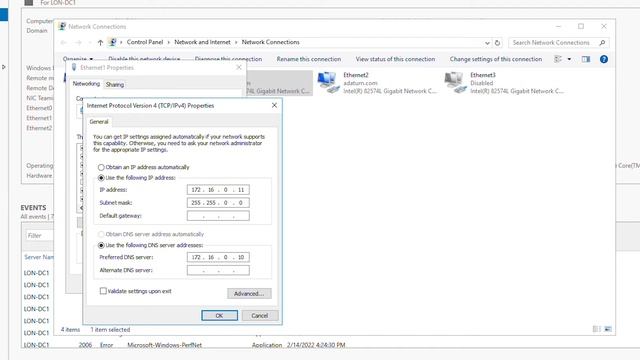
Task: Click the search magnifier icon
Action: click(602, 42)
